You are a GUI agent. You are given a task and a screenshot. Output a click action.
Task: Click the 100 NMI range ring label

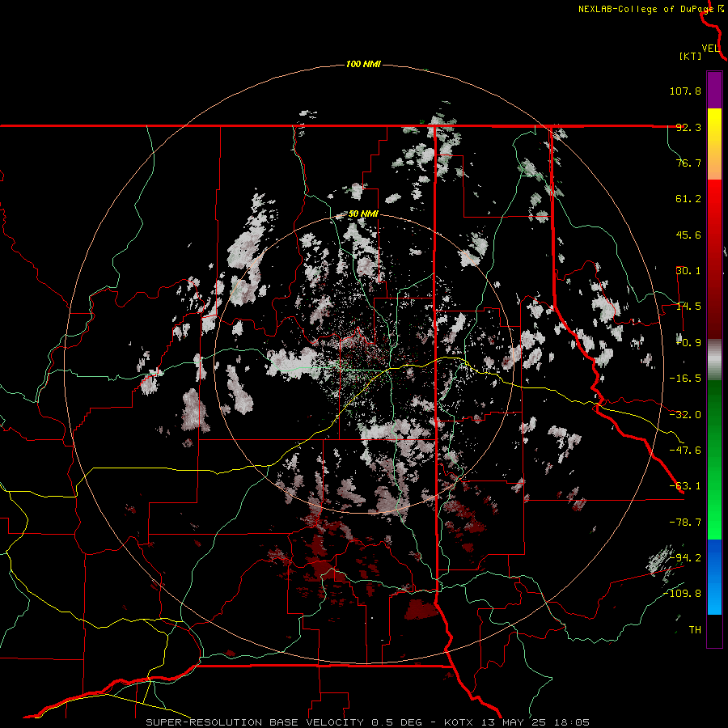[363, 64]
